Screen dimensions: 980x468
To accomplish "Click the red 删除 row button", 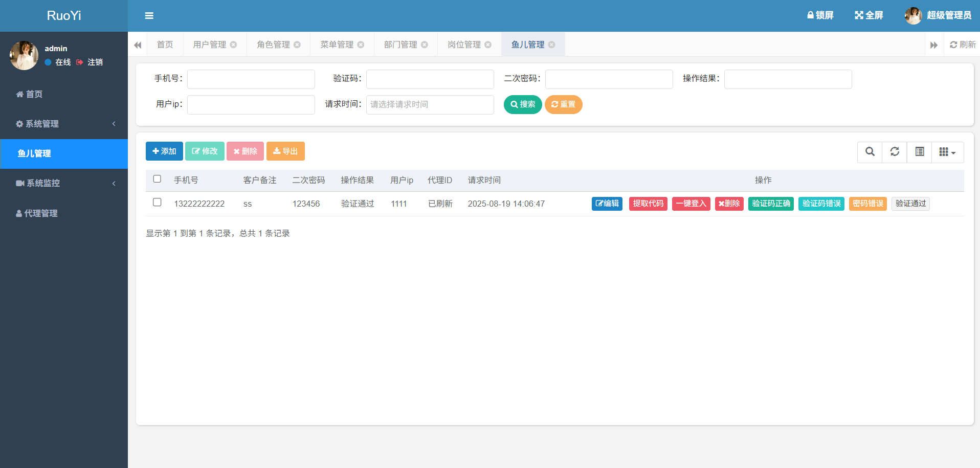I will (729, 204).
